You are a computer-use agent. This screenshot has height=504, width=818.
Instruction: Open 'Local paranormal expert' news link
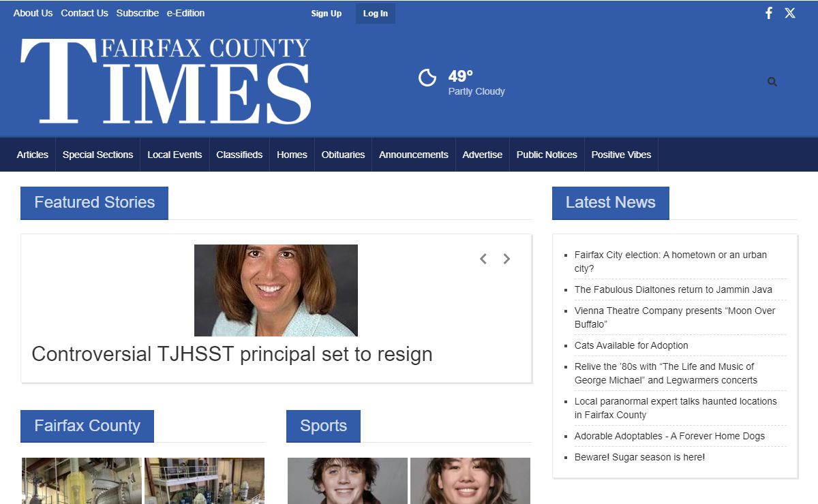676,408
